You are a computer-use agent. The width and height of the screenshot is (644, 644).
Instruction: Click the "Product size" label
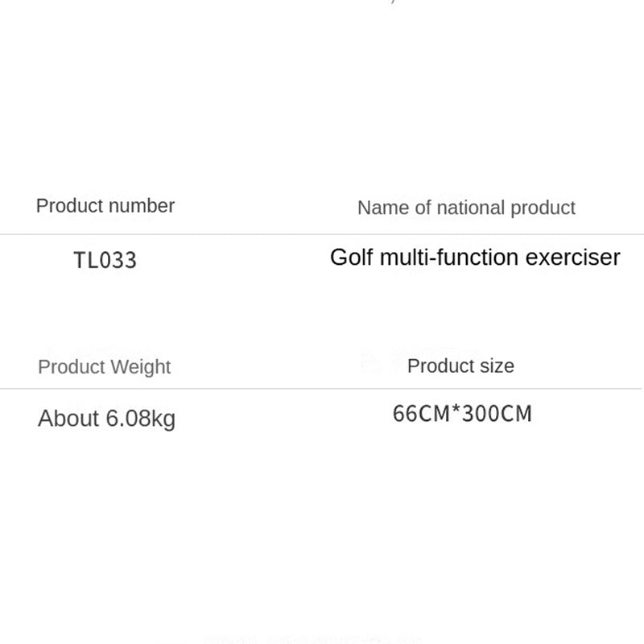460,366
